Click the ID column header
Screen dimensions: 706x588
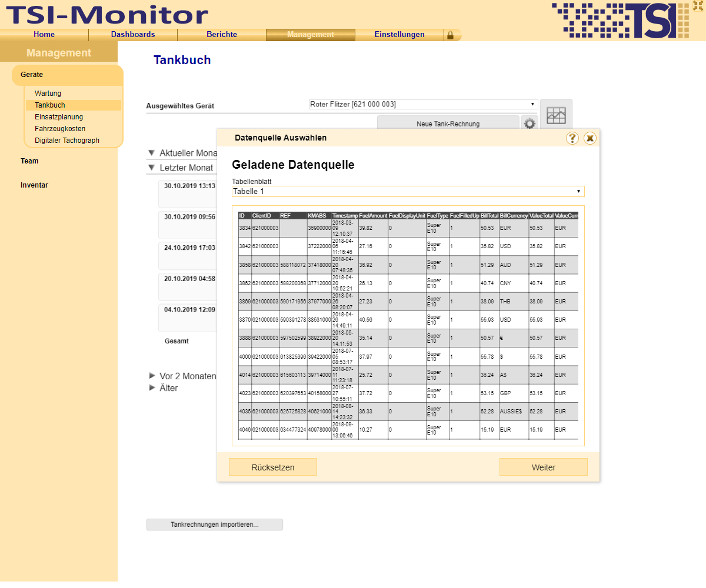245,216
